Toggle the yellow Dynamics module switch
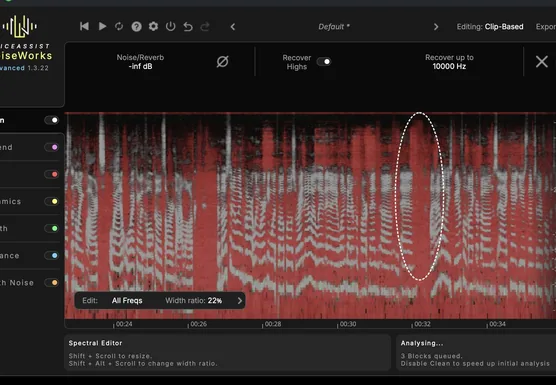This screenshot has width=556, height=385. coord(52,201)
